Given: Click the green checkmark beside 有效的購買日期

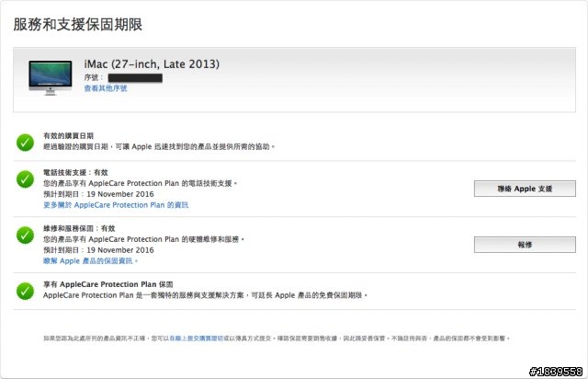Looking at the screenshot, I should click(x=25, y=143).
